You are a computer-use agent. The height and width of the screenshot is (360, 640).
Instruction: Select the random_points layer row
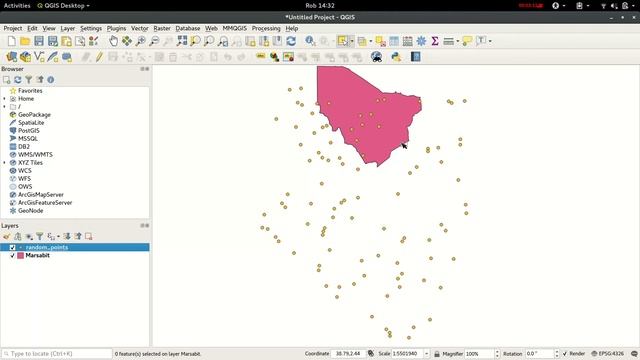[75, 247]
